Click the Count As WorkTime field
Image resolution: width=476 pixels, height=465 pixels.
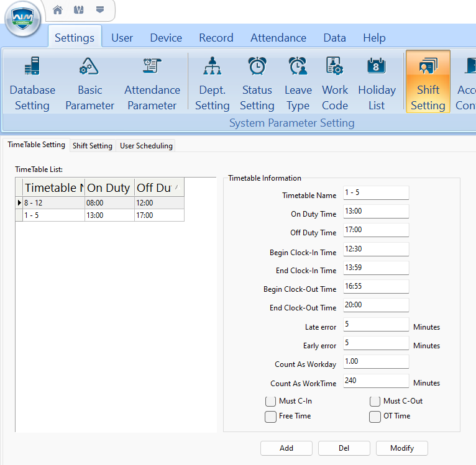point(376,381)
